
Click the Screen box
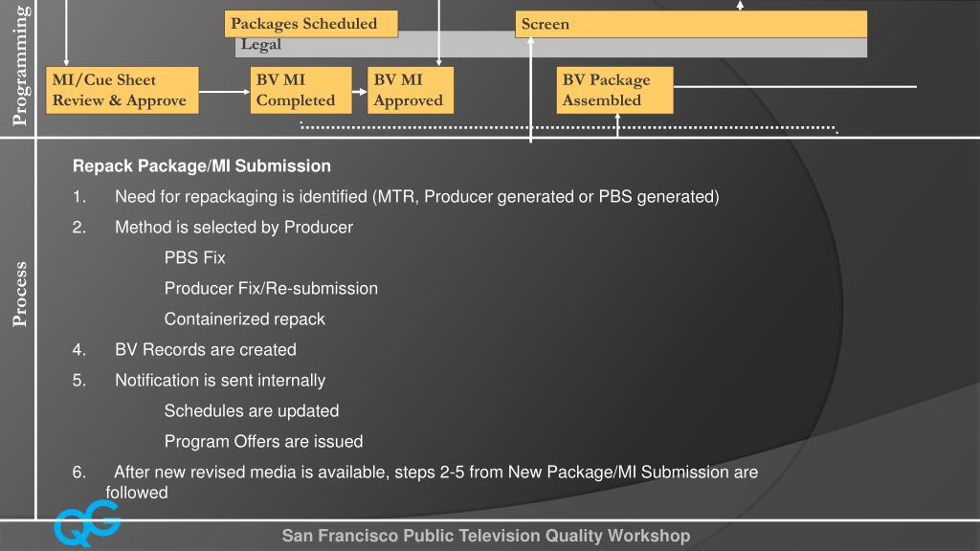tap(691, 24)
